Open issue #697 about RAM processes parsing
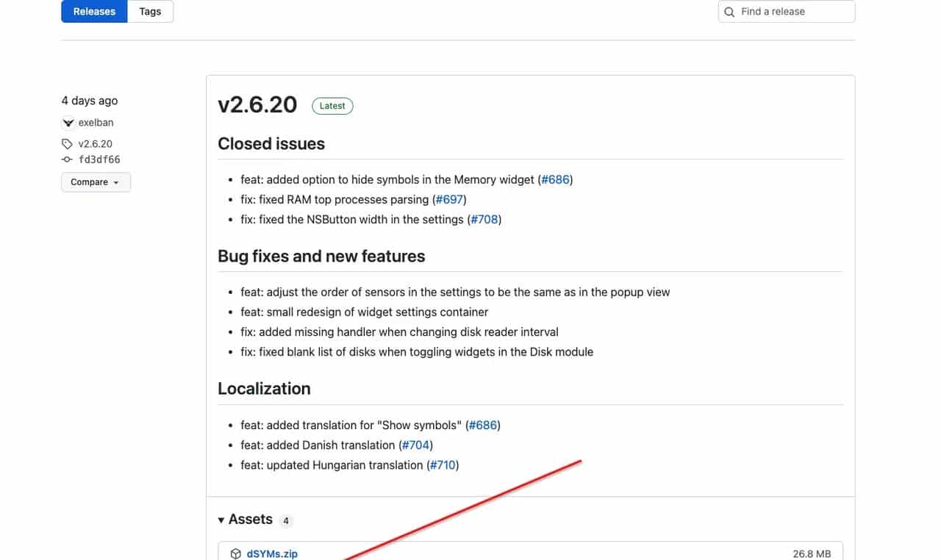941x560 pixels. click(x=449, y=199)
